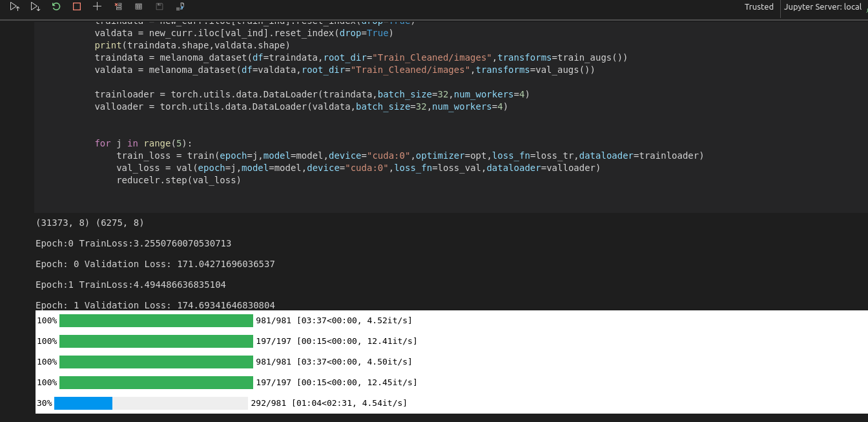The image size is (868, 422).
Task: Run all cells above the current cell
Action: click(x=15, y=6)
